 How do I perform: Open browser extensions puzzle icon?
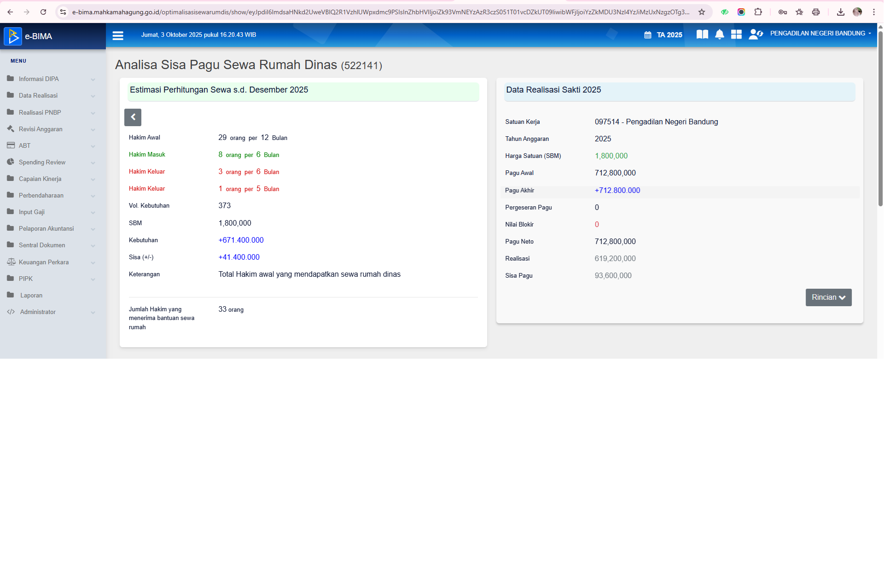point(758,12)
